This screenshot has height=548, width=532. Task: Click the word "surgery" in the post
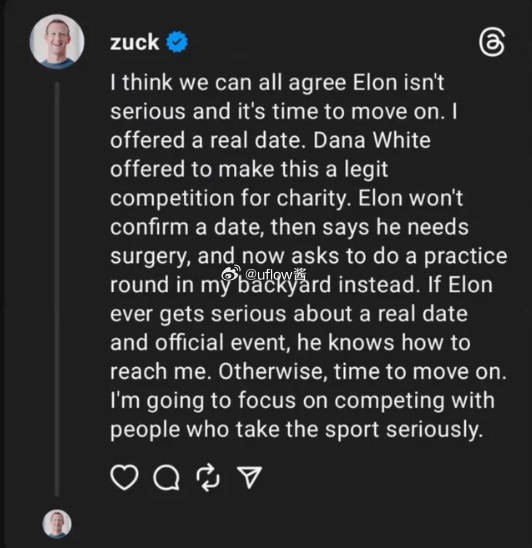pyautogui.click(x=151, y=257)
